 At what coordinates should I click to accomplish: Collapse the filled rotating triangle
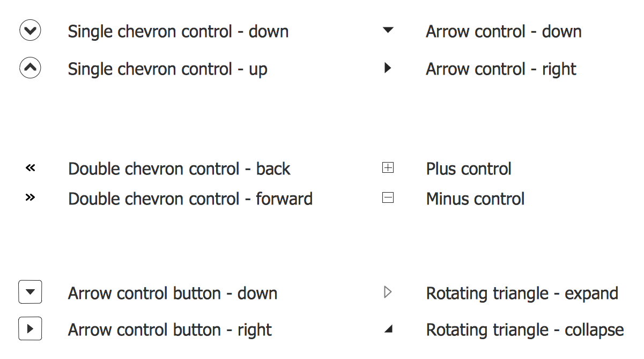tap(389, 329)
